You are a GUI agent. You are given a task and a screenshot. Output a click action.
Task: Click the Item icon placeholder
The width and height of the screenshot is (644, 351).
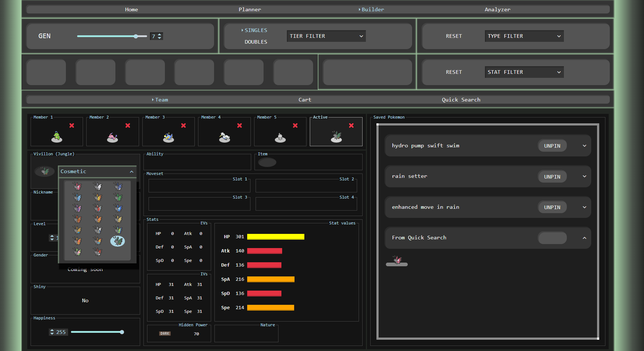(267, 163)
